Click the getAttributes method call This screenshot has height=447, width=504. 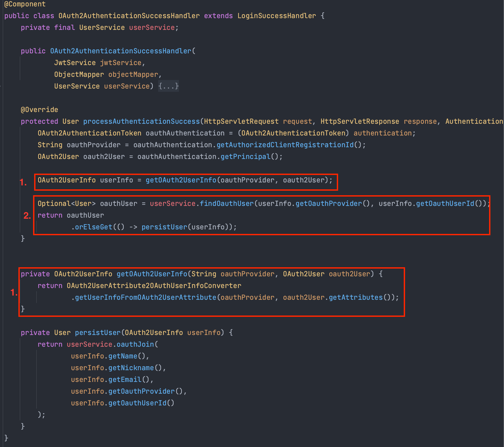click(356, 297)
